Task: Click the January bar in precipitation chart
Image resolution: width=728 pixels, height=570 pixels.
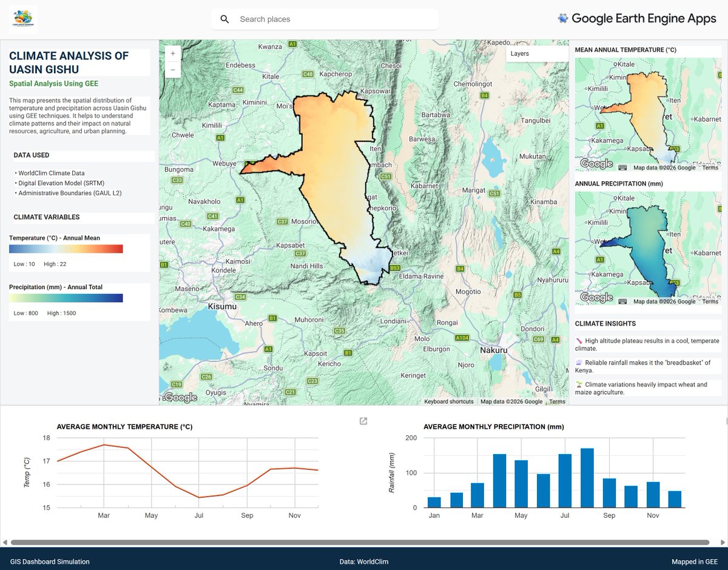Action: 434,502
